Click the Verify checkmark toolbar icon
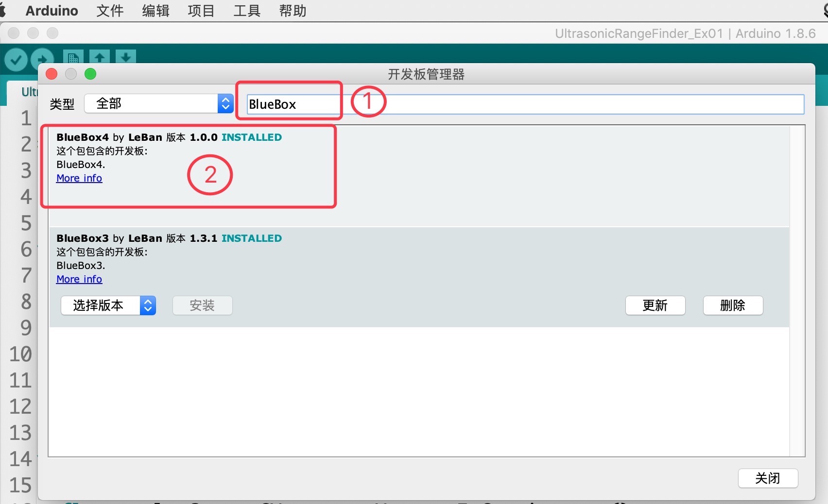This screenshot has width=828, height=504. point(16,60)
